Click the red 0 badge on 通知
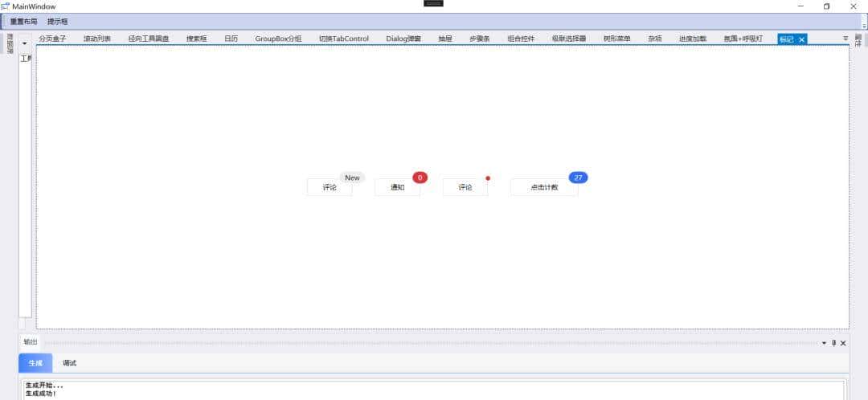This screenshot has height=400, width=868. 420,178
